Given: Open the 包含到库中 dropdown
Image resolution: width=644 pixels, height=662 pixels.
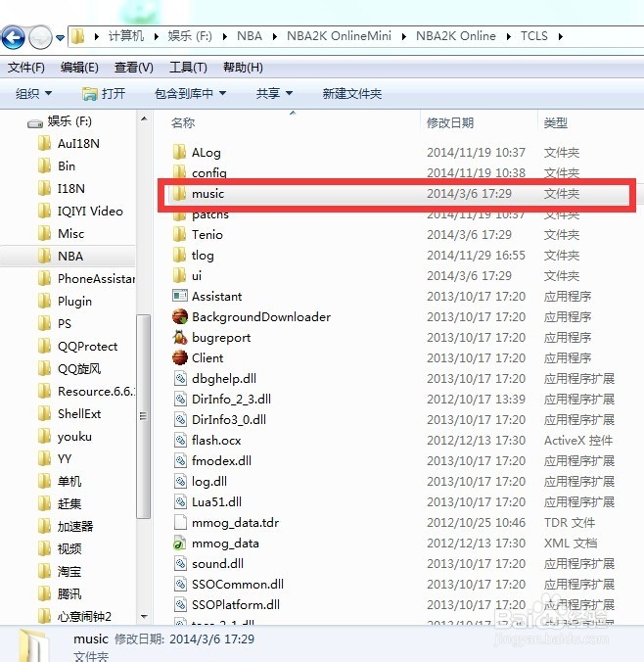Looking at the screenshot, I should coord(190,93).
